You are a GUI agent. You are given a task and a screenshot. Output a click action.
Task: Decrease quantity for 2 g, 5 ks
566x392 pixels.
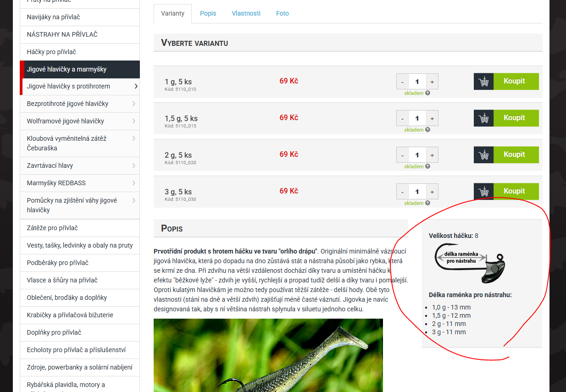[402, 155]
